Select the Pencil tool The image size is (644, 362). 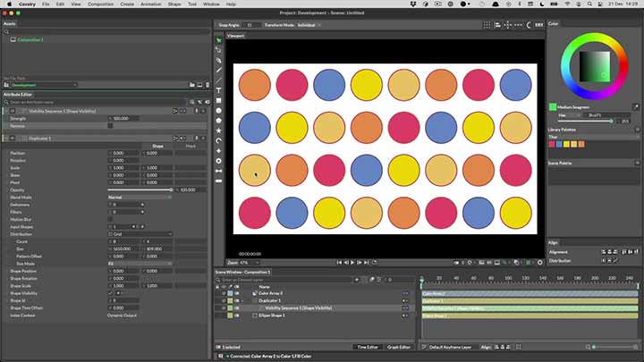(218, 71)
